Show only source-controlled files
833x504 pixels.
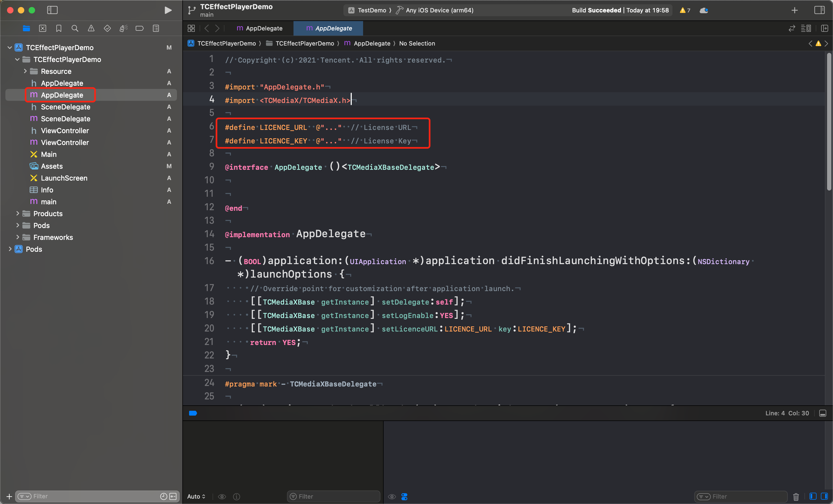tap(173, 496)
